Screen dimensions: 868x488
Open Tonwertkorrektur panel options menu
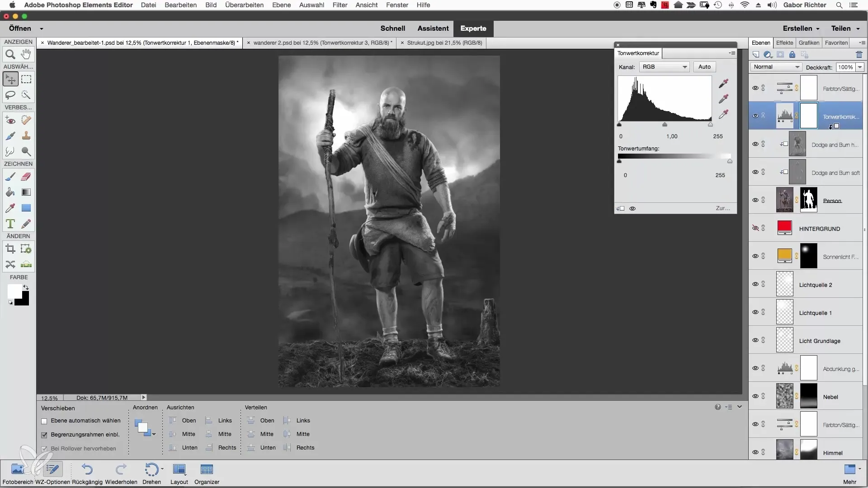pyautogui.click(x=732, y=53)
